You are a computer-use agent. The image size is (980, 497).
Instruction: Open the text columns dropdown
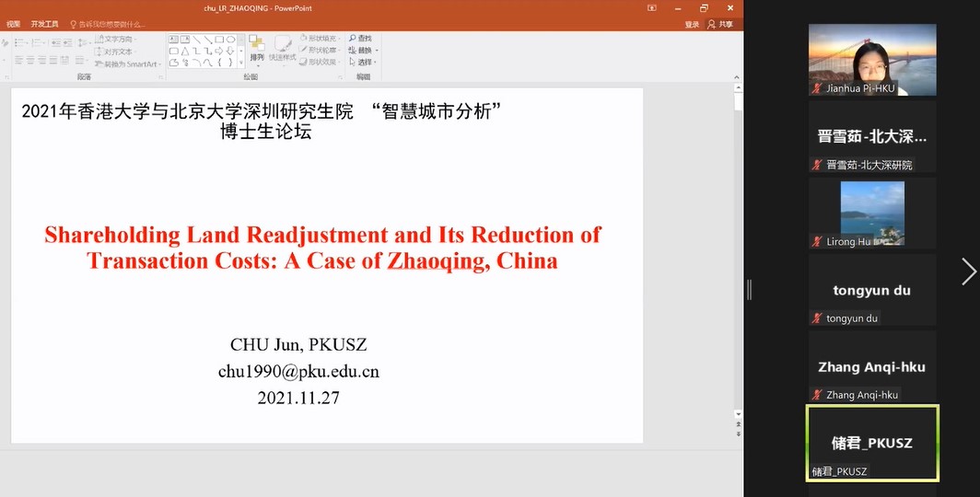pyautogui.click(x=81, y=61)
